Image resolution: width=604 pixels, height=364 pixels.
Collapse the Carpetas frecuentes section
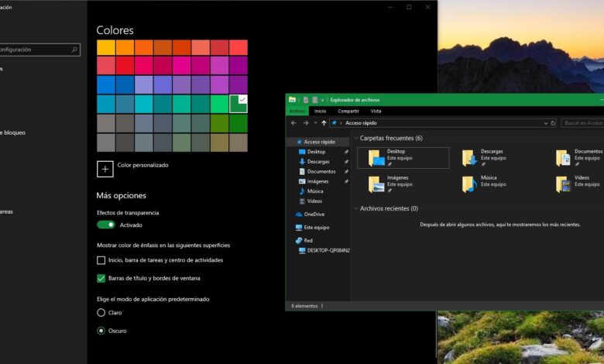(356, 139)
